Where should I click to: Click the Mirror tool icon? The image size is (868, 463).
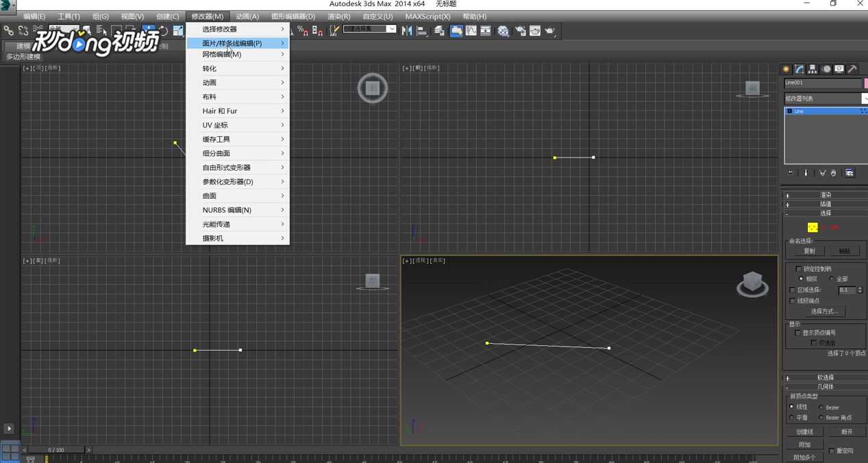tap(407, 31)
